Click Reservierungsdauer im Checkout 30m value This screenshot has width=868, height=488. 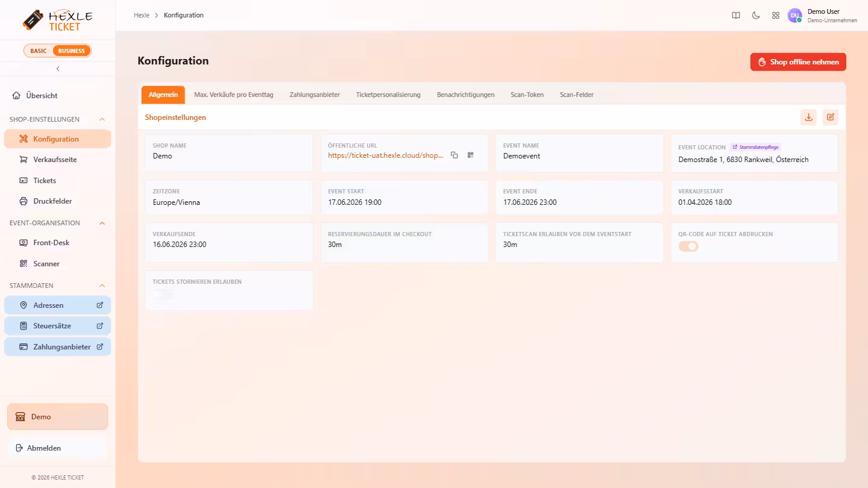point(335,245)
